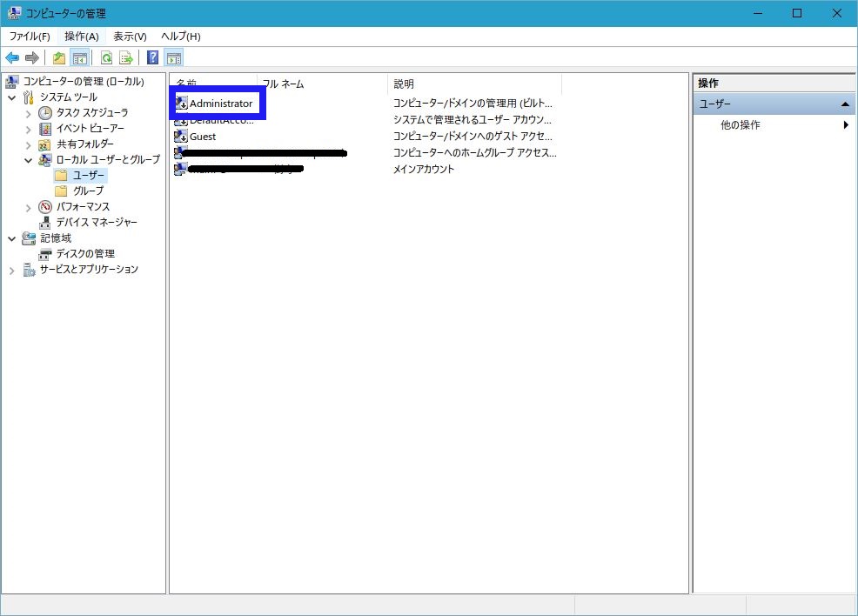
Task: Expand the 共有フォルダー node
Action: pos(28,145)
